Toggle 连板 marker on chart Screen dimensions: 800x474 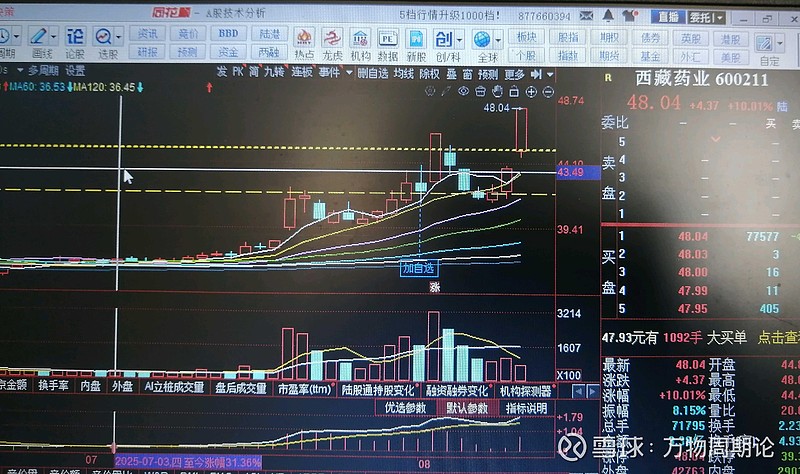302,72
